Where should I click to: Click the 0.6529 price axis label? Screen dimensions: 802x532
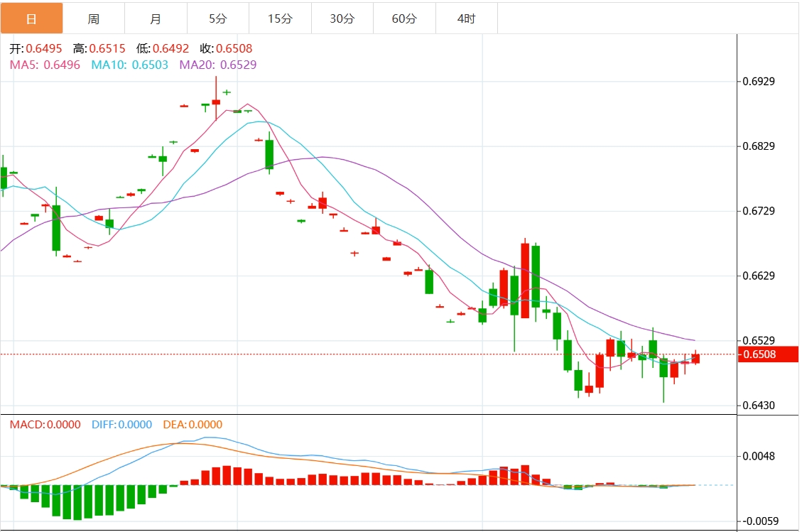(x=759, y=340)
